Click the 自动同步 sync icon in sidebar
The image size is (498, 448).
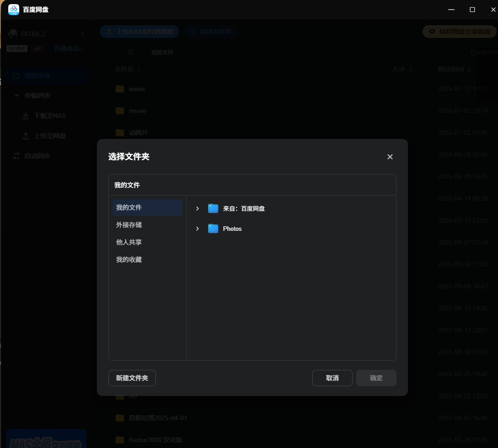(x=16, y=156)
